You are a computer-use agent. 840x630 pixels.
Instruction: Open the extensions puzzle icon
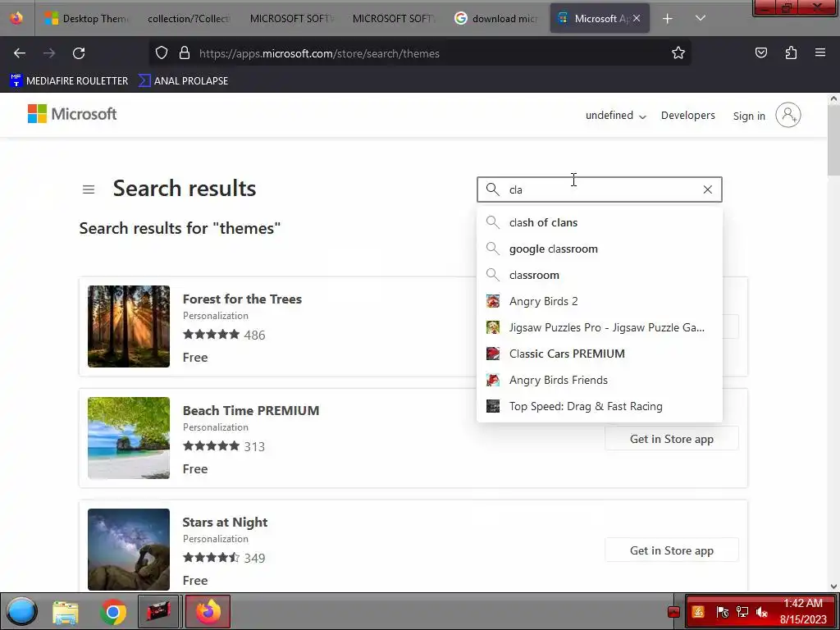pos(791,53)
